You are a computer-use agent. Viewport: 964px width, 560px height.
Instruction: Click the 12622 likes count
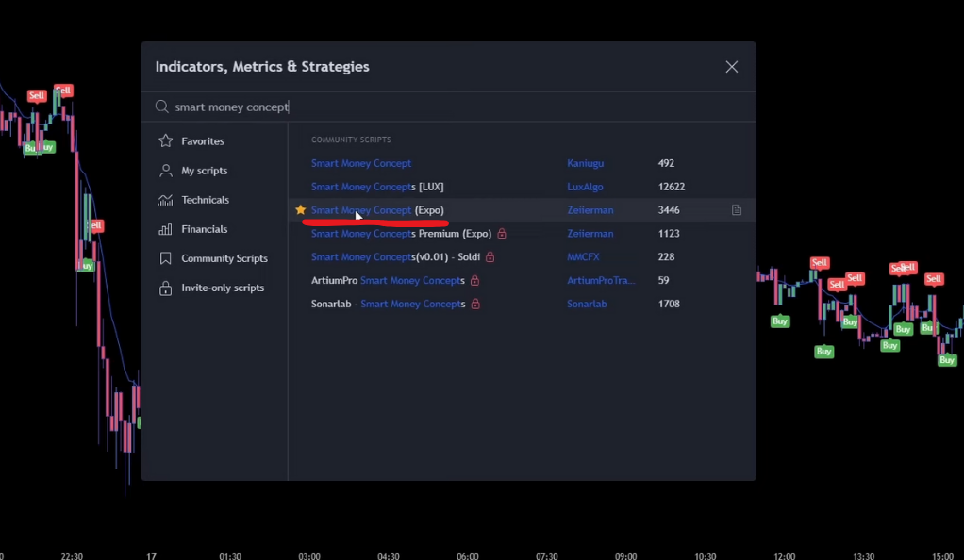(x=672, y=187)
